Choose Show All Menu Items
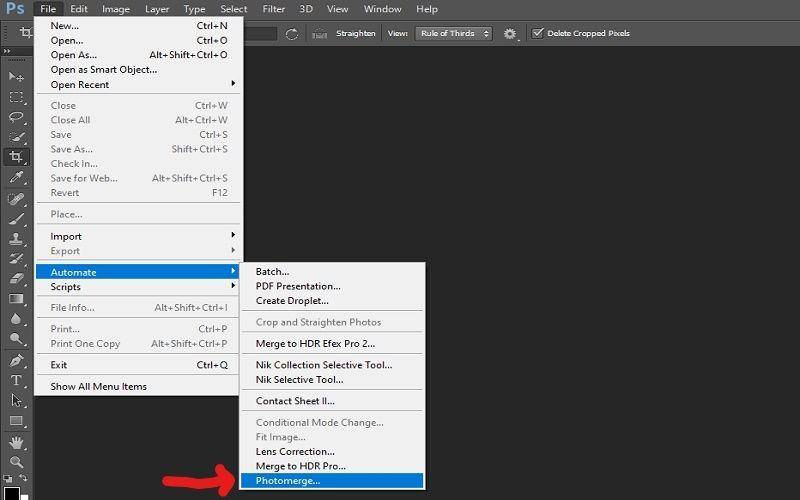The image size is (800, 500). point(138,386)
